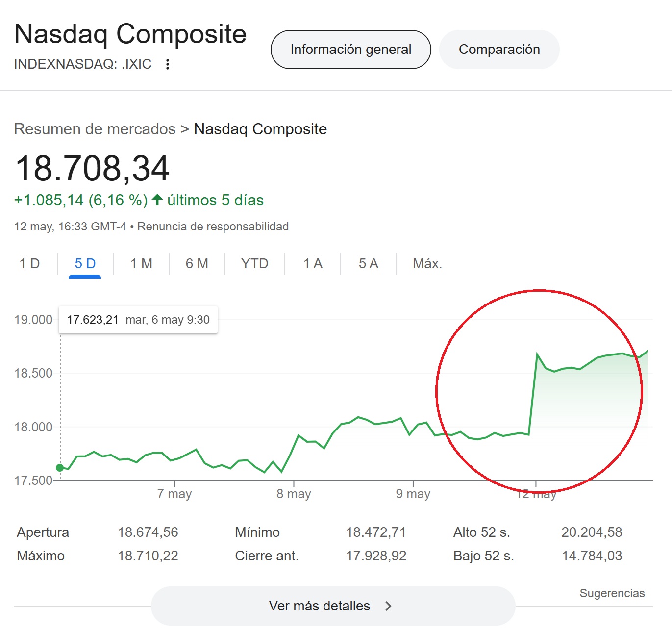This screenshot has height=633, width=672.
Task: Click the chevron arrow in Ver más detalles
Action: pos(388,606)
